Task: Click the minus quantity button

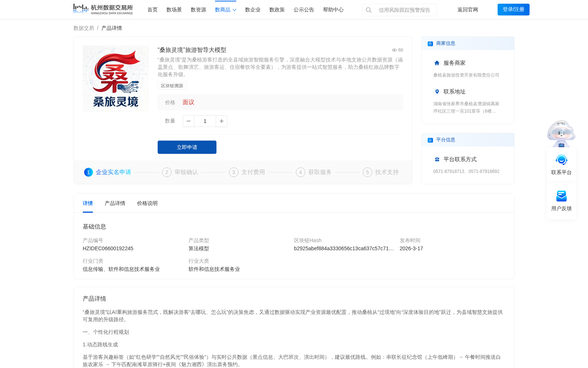Action: 189,121
